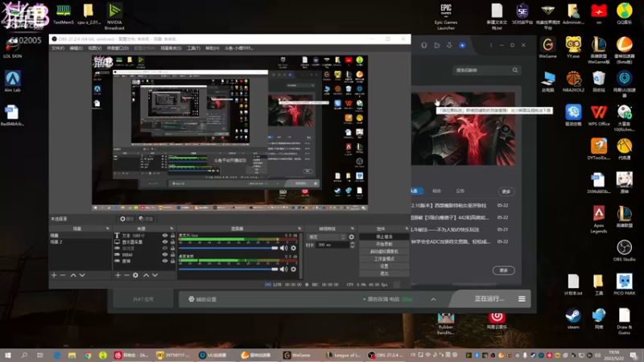This screenshot has width=644, height=362.
Task: Mute the 麦克风/Aux channel speaker icon
Action: pos(284,248)
